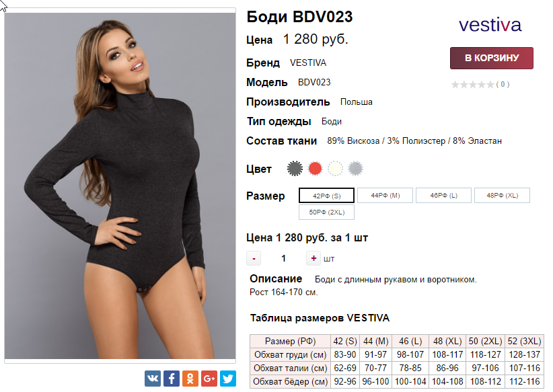Select size 44РФ (M)

tap(385, 195)
